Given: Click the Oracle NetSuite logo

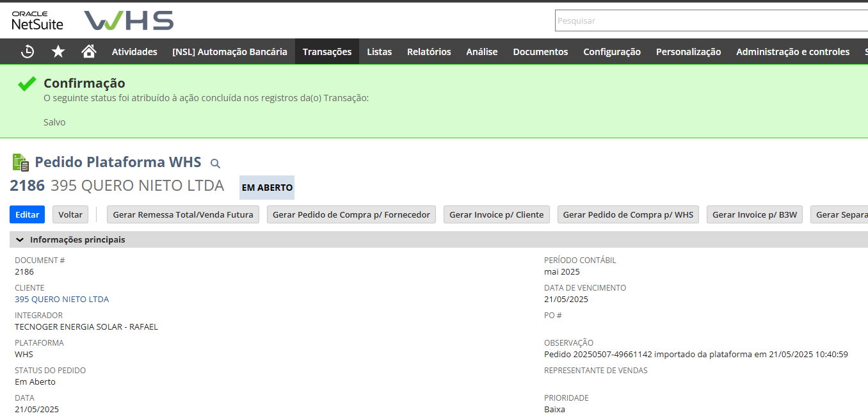Looking at the screenshot, I should pos(37,20).
